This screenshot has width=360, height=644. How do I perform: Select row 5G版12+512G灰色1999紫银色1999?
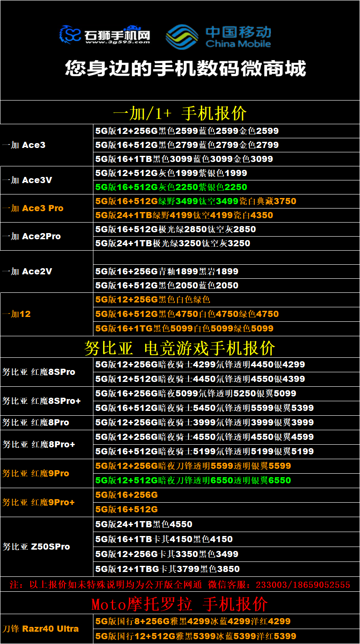226,173
